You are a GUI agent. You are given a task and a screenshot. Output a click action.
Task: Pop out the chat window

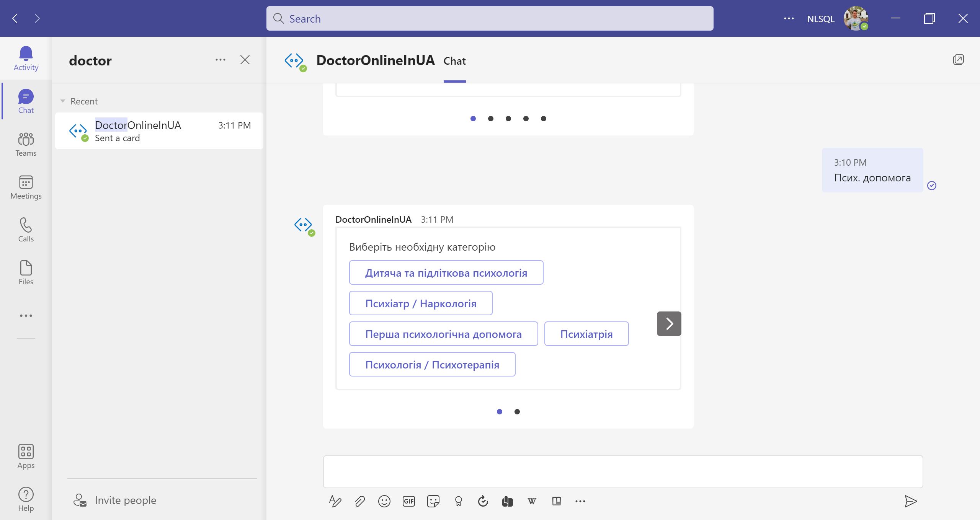point(958,60)
